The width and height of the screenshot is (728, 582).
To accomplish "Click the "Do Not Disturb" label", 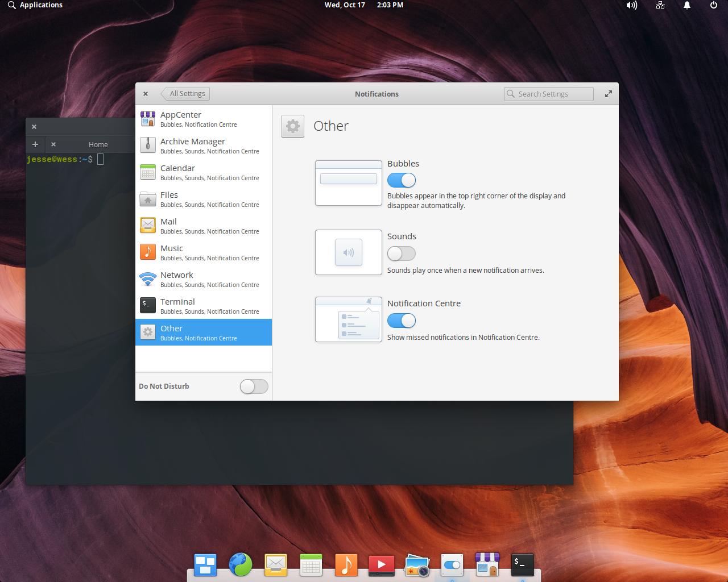I will pyautogui.click(x=164, y=386).
